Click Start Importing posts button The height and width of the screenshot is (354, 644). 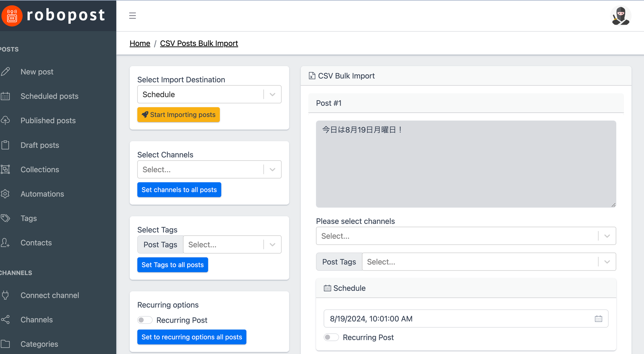[178, 115]
